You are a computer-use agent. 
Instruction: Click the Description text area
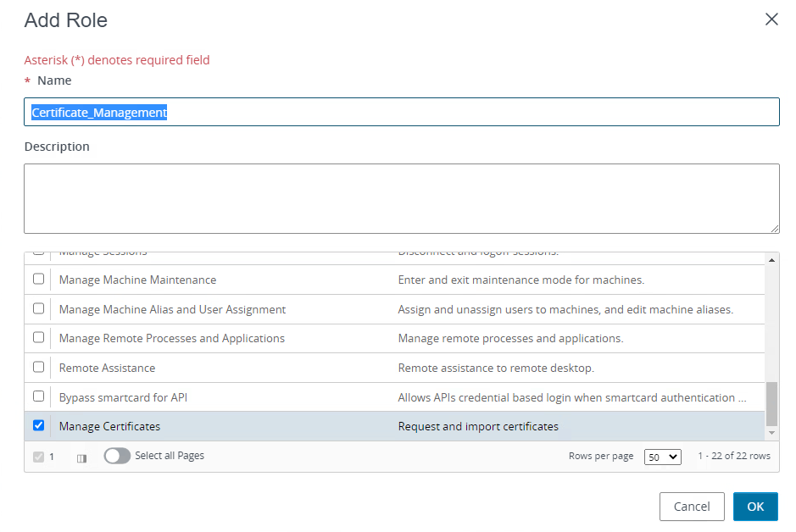click(x=402, y=198)
